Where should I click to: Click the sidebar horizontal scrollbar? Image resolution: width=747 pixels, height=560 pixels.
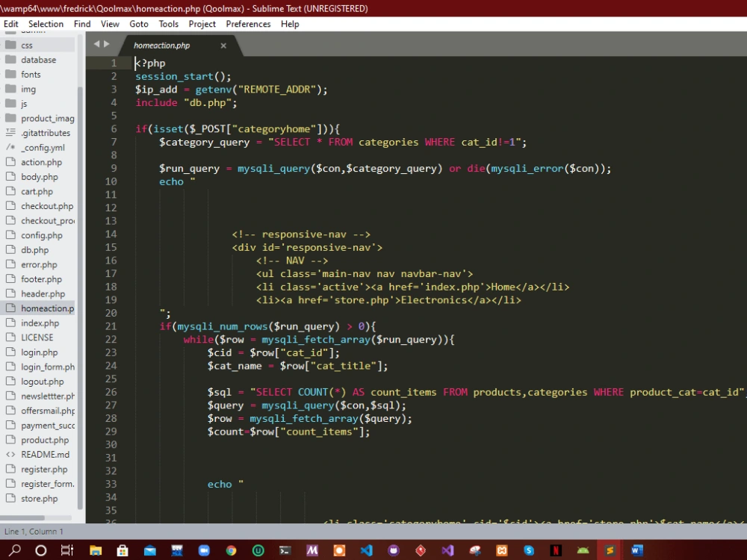(22, 517)
